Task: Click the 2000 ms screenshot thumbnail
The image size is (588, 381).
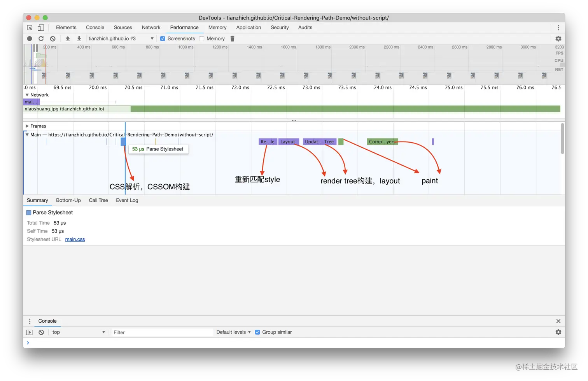Action: tap(353, 75)
